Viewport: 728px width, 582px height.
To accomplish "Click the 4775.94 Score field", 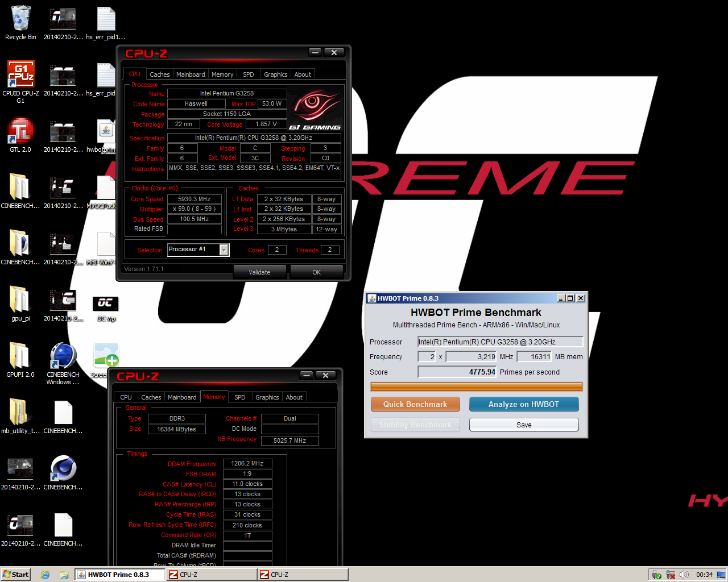I will point(457,372).
